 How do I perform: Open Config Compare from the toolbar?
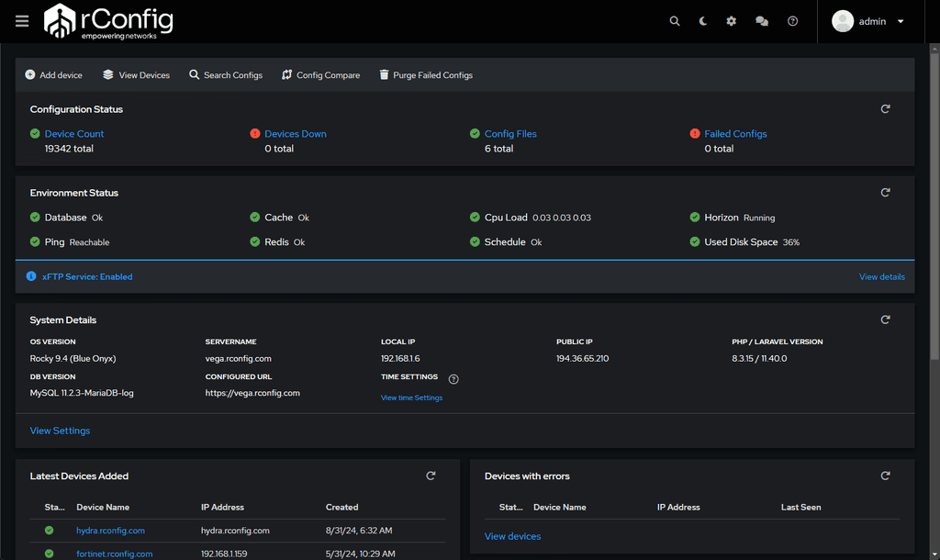(x=288, y=74)
